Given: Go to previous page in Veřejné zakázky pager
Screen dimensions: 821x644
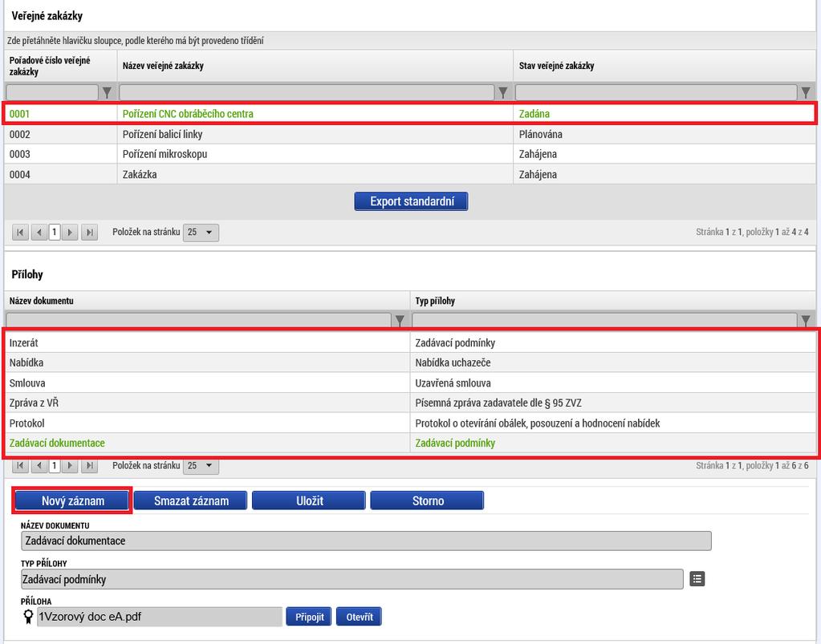Looking at the screenshot, I should [39, 232].
